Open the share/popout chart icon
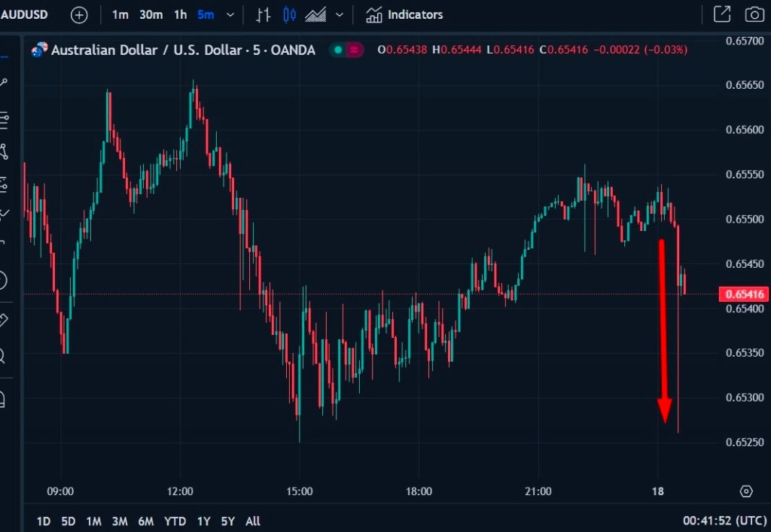This screenshot has height=532, width=771. 721,14
